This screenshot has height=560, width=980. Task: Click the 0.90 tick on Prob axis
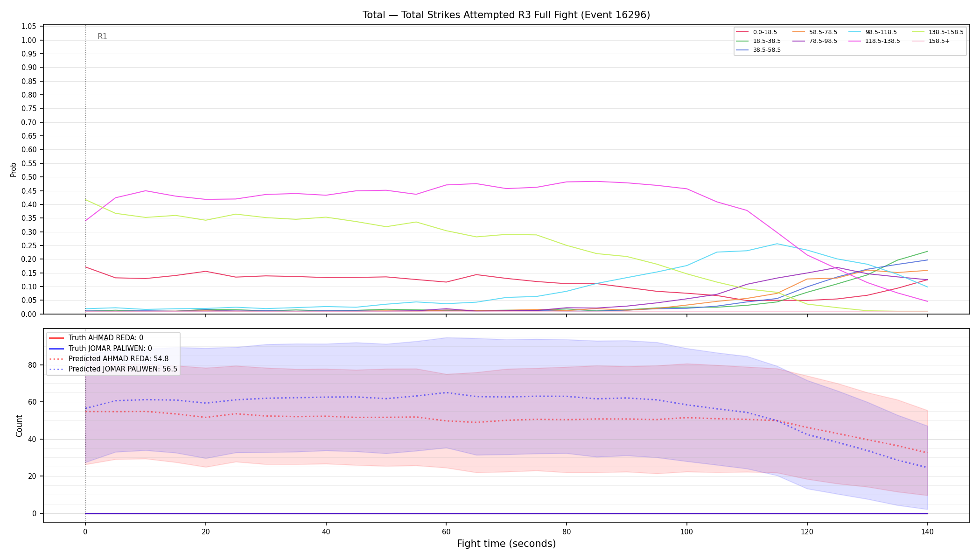pos(29,68)
